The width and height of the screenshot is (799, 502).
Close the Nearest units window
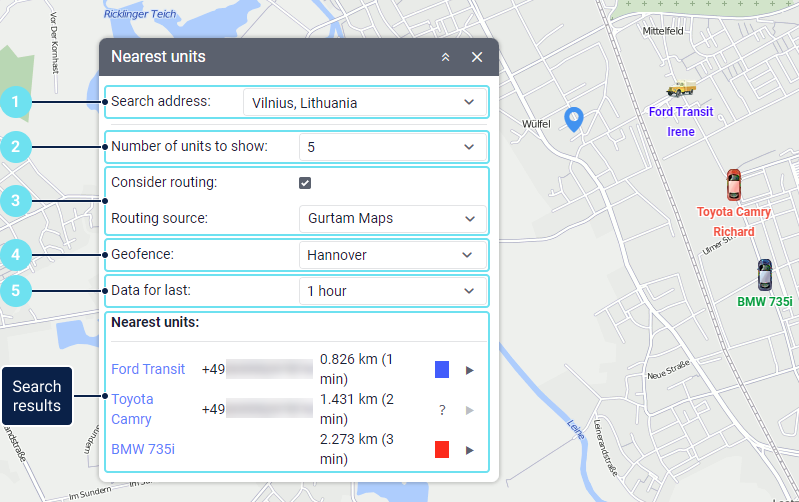pyautogui.click(x=477, y=57)
